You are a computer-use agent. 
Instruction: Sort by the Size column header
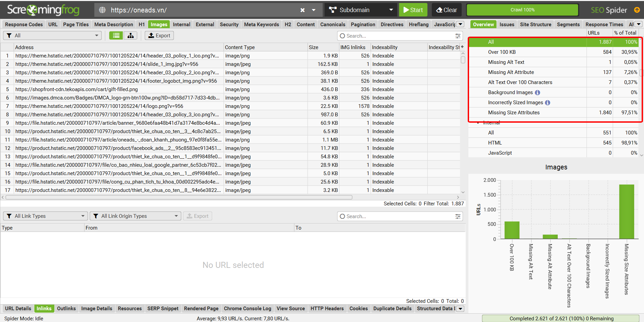pyautogui.click(x=323, y=47)
